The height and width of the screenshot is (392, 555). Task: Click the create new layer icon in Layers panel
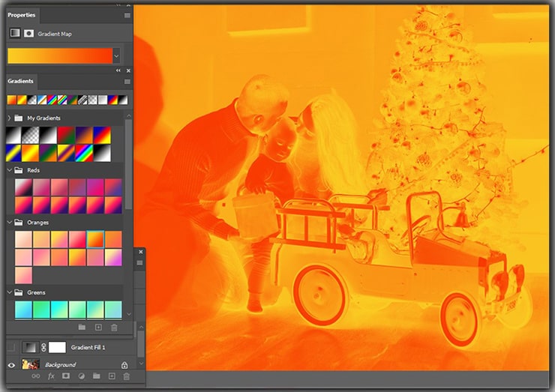pos(112,376)
